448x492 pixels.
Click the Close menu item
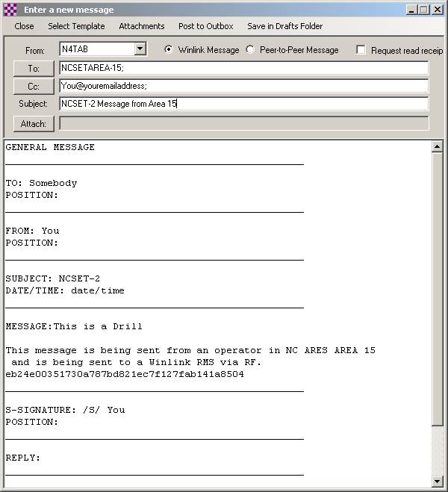(24, 26)
